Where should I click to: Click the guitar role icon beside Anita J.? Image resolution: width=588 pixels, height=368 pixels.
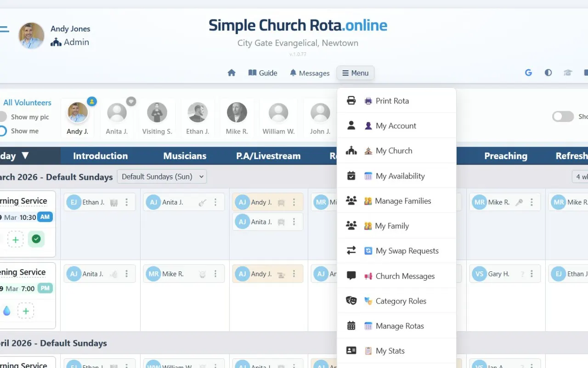click(202, 202)
